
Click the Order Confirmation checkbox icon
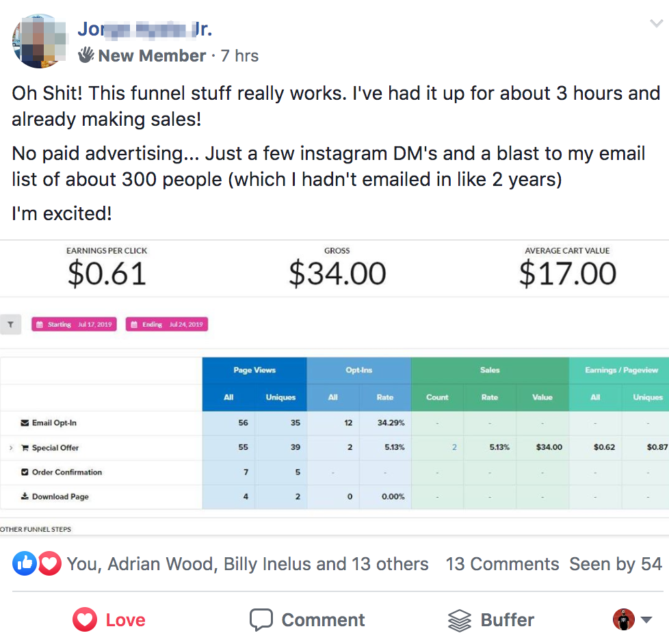pyautogui.click(x=25, y=472)
